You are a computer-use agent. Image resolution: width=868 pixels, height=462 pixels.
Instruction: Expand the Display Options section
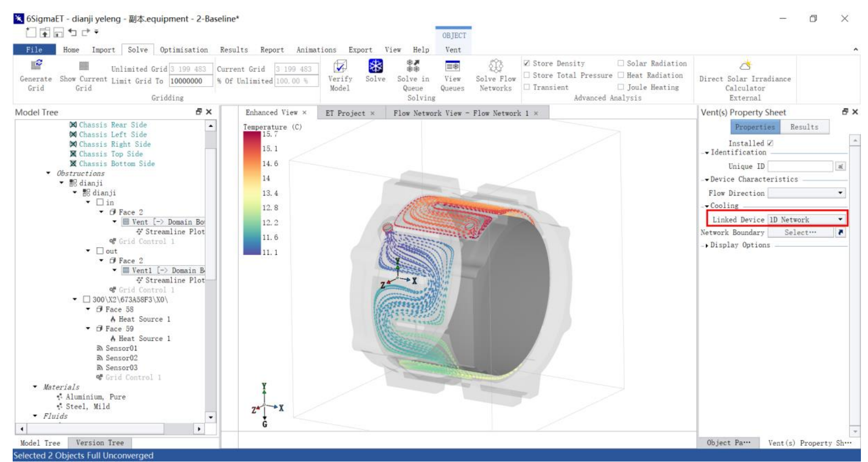coord(706,245)
